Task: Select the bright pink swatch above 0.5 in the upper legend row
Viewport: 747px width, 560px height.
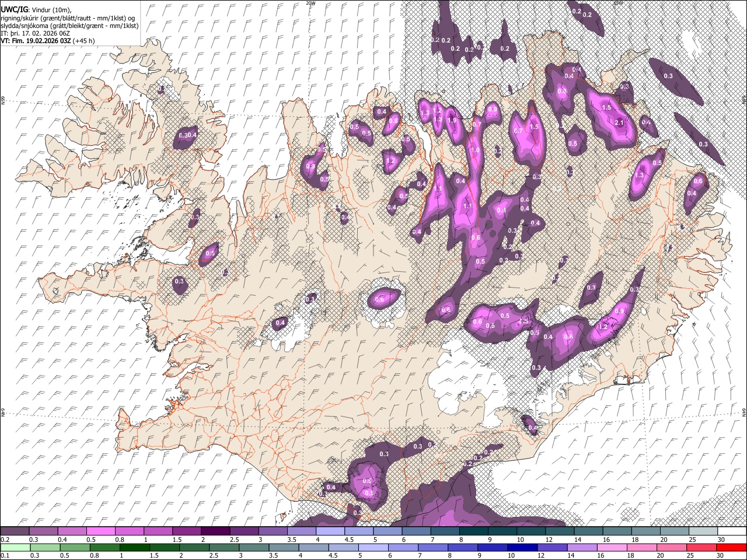Action: coord(100,531)
